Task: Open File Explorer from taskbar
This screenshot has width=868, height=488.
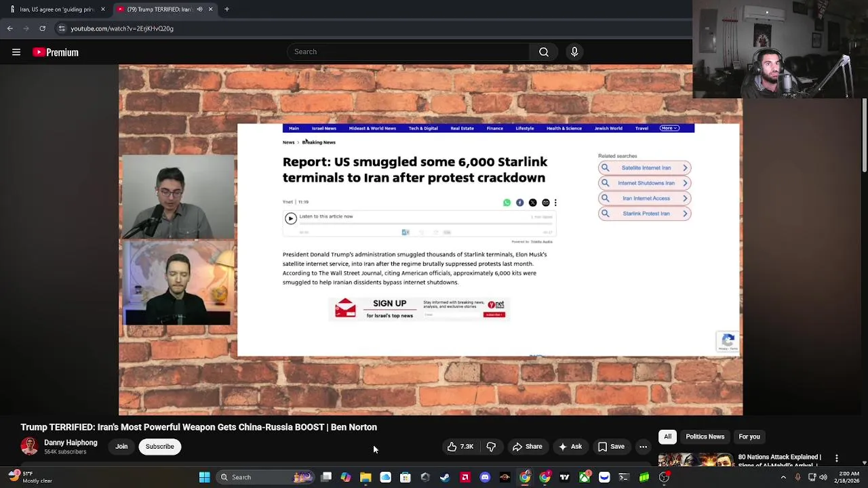Action: [366, 477]
